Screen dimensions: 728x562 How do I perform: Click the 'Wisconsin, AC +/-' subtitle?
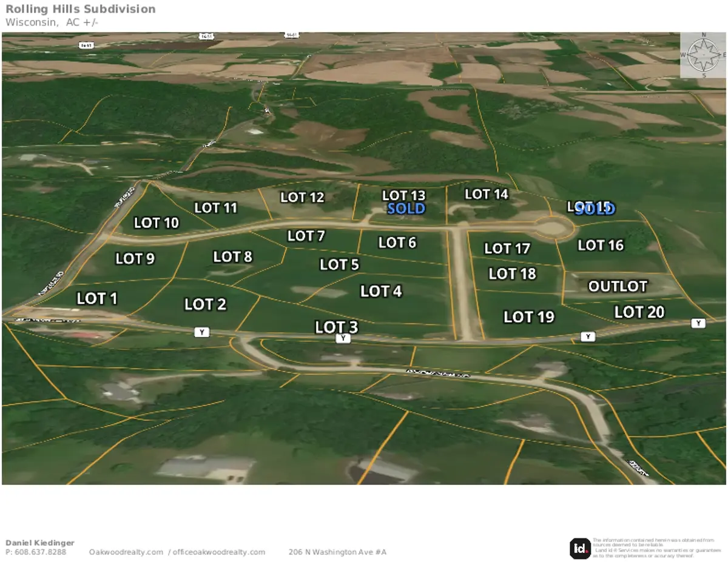pyautogui.click(x=52, y=22)
